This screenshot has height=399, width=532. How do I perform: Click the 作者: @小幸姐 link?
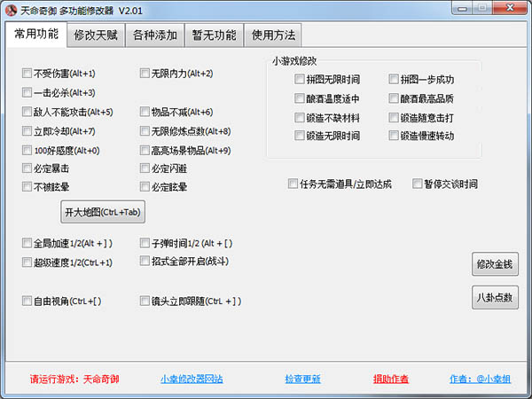[480, 379]
